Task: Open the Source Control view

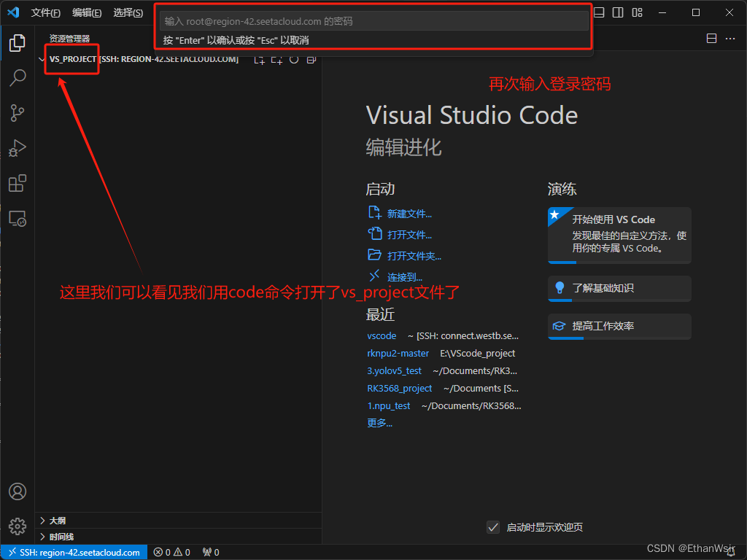Action: [x=18, y=113]
